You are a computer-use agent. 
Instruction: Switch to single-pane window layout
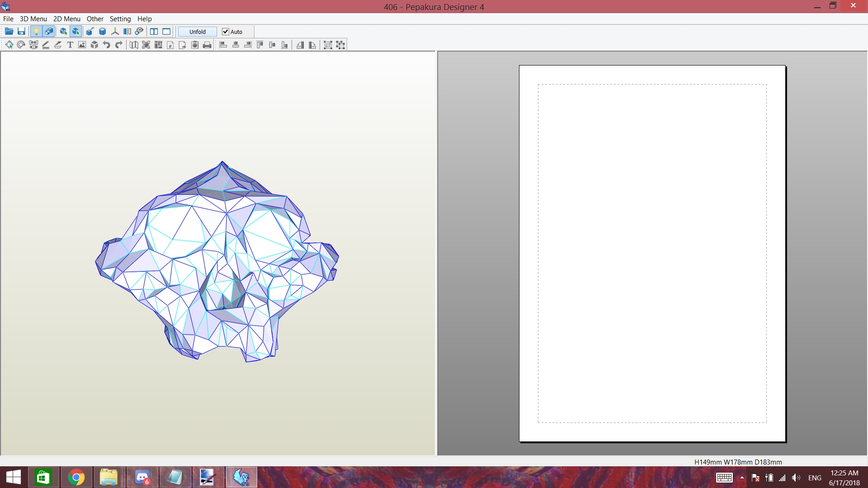(x=166, y=32)
